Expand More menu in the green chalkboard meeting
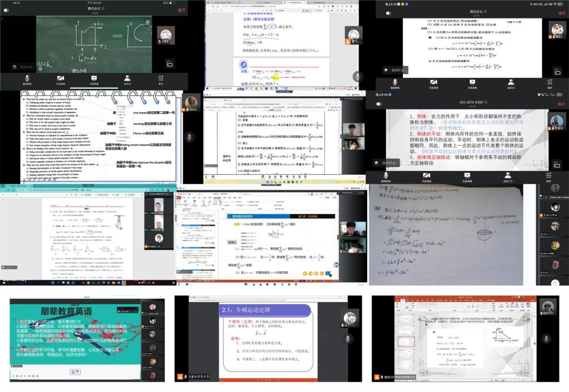This screenshot has height=392, width=569. [161, 79]
